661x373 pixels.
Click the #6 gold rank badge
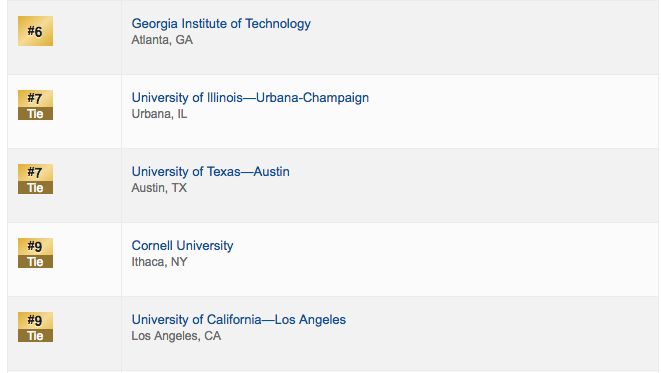click(x=35, y=31)
